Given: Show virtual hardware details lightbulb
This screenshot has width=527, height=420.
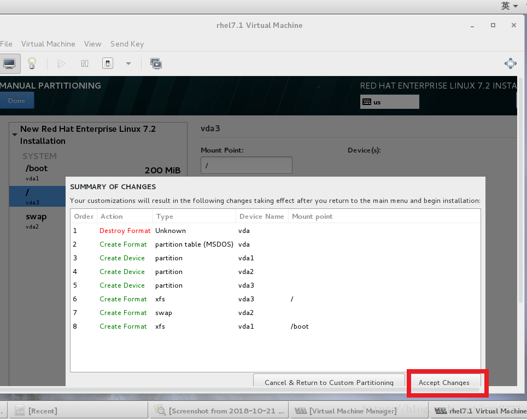Looking at the screenshot, I should coord(32,63).
